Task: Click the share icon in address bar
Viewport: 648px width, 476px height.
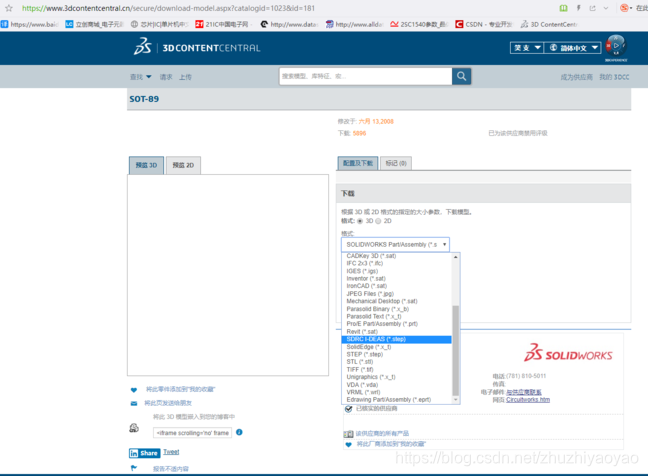Action: 593,8
